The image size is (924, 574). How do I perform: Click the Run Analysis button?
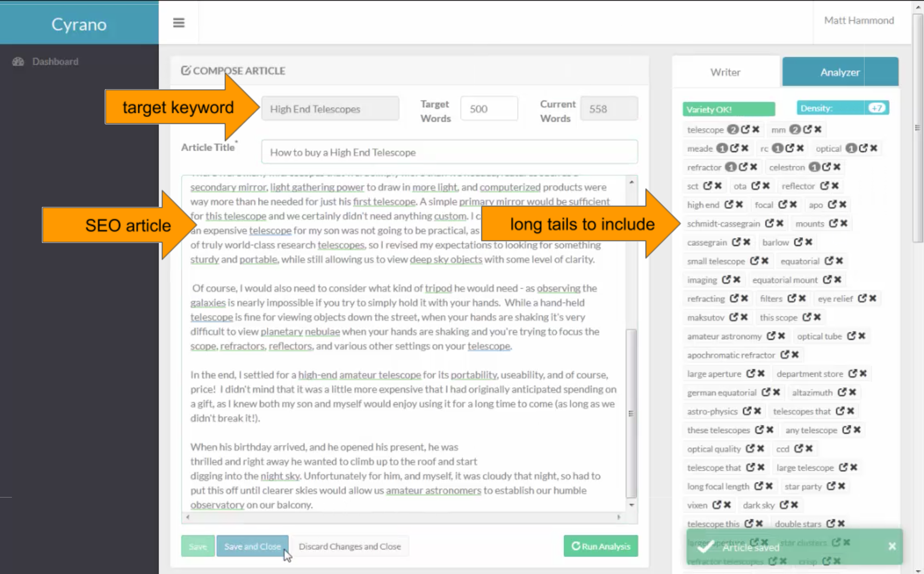601,546
